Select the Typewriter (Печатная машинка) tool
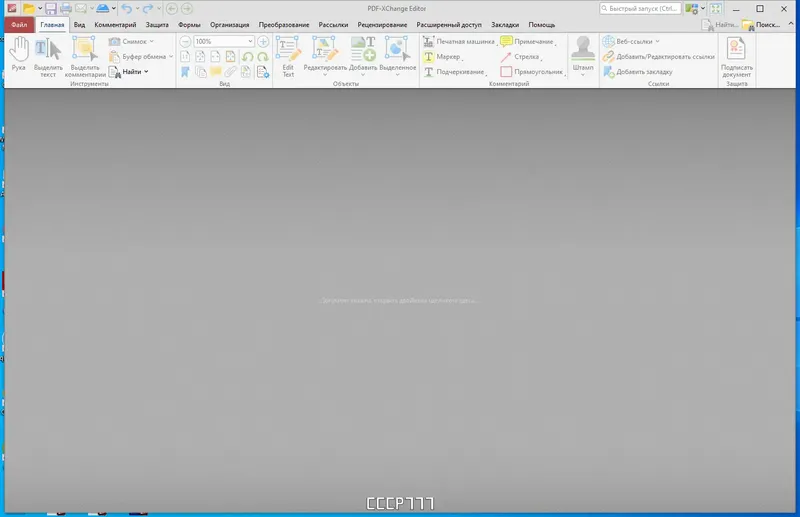 459,41
